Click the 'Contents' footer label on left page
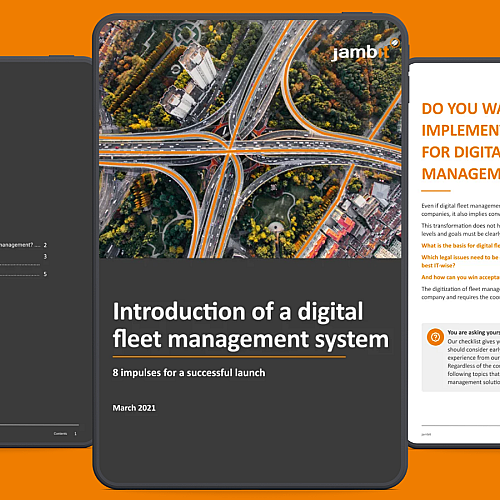Image resolution: width=500 pixels, height=500 pixels. [x=60, y=434]
